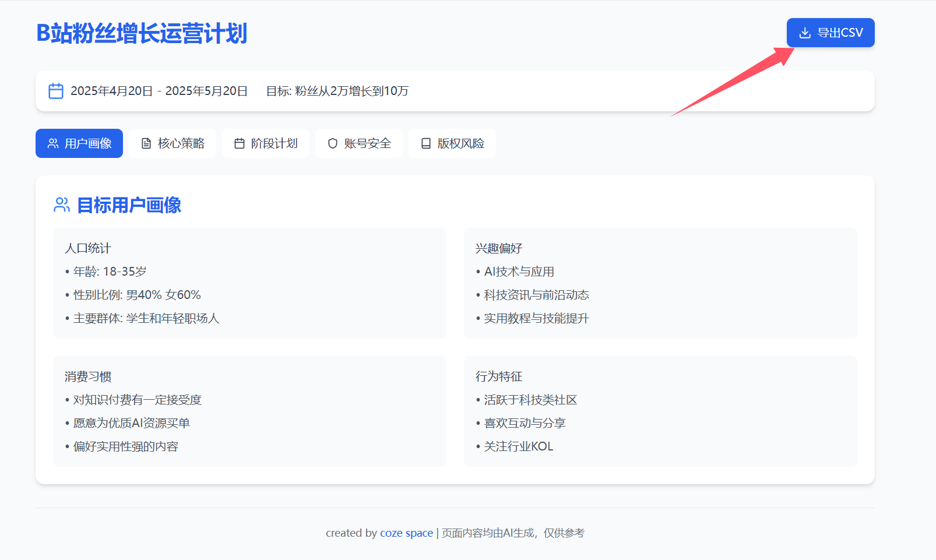Click the book icon in 版权风险 tab
The height and width of the screenshot is (560, 936).
[x=426, y=143]
